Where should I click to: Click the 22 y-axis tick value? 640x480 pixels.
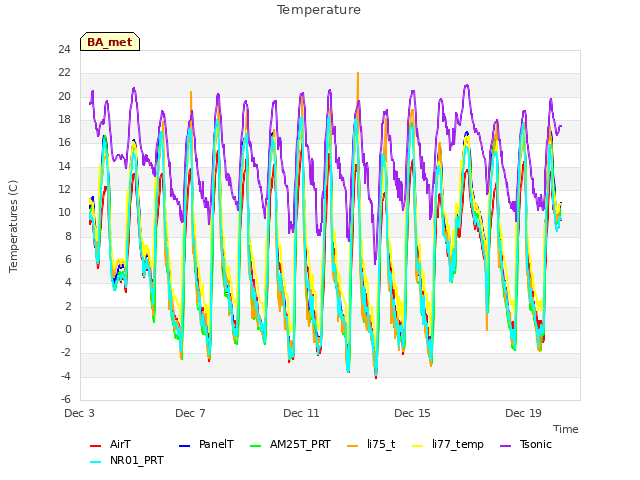[64, 73]
